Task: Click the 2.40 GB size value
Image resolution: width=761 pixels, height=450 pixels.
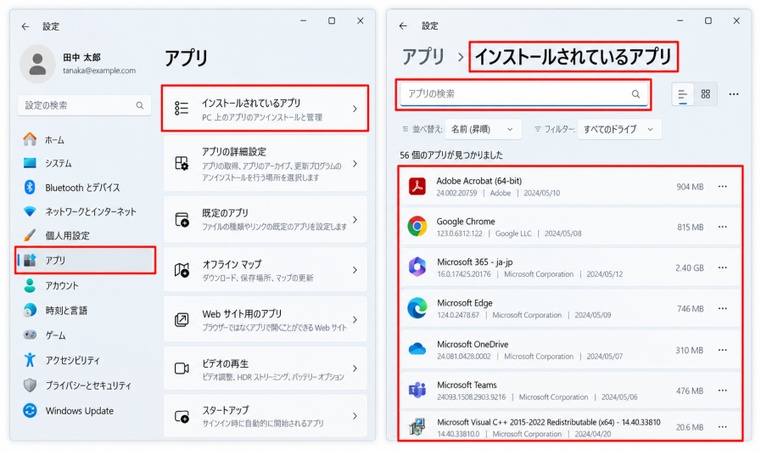Action: click(689, 268)
